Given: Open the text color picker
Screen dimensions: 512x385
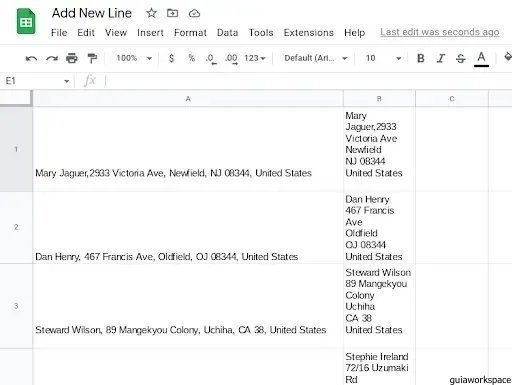Looking at the screenshot, I should coord(481,59).
